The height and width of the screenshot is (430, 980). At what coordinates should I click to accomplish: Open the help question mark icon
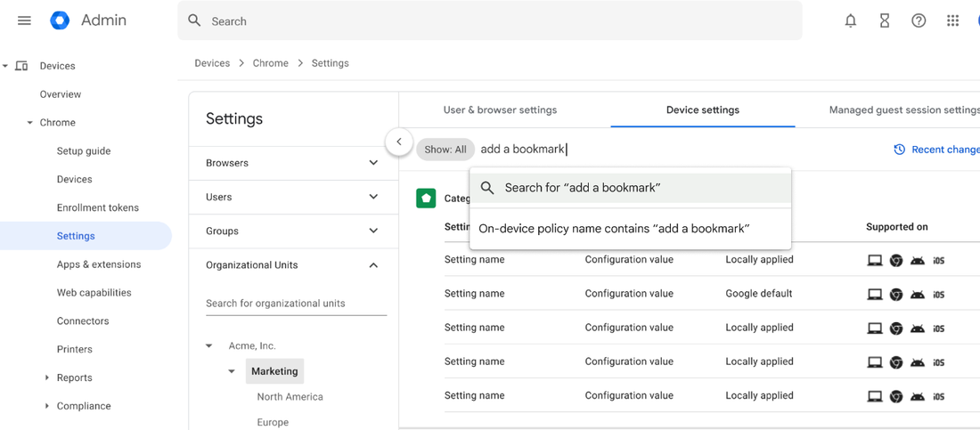coord(919,20)
